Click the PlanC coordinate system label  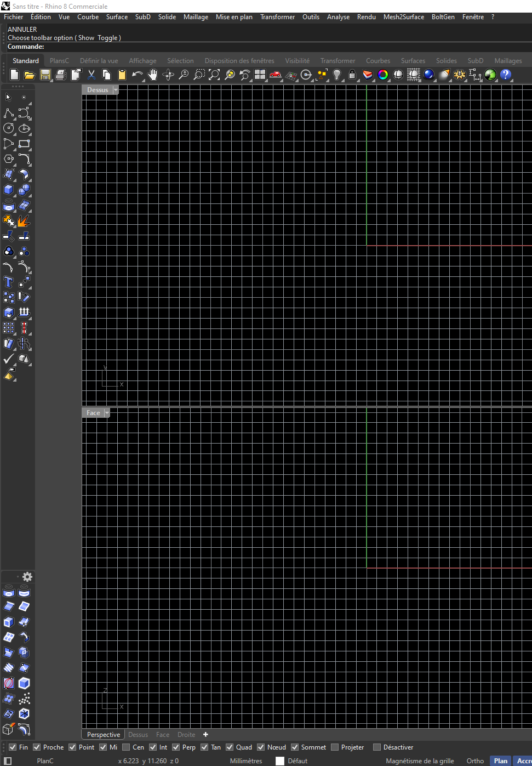45,761
